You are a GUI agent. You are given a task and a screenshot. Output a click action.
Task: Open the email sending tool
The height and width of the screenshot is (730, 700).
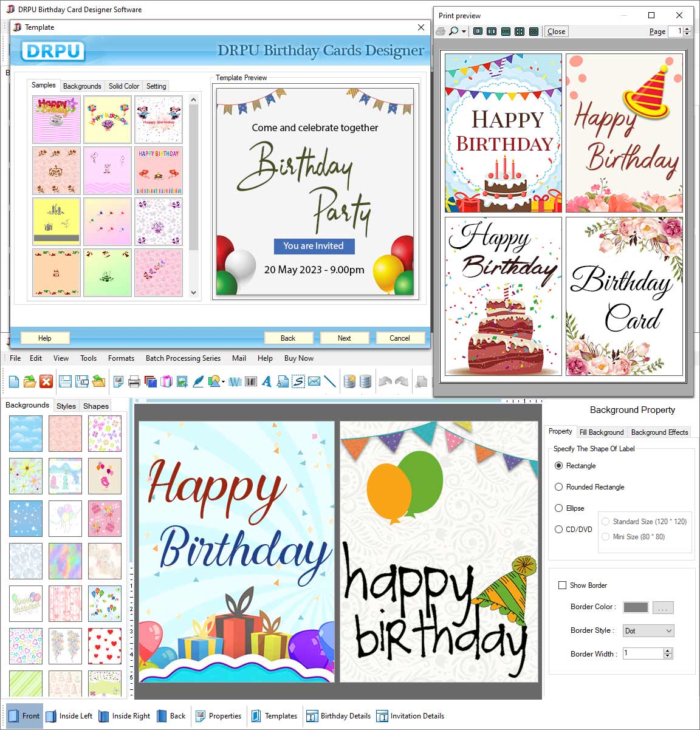[x=314, y=381]
